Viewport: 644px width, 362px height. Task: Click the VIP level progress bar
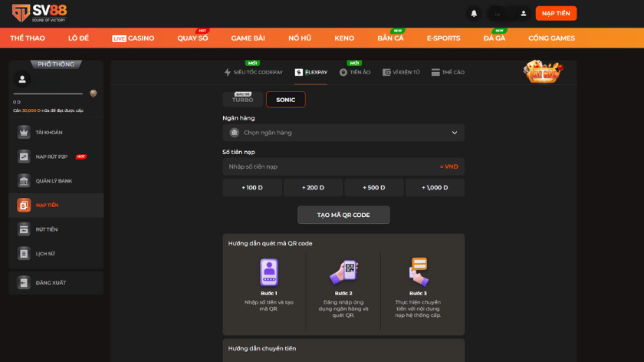tap(48, 94)
